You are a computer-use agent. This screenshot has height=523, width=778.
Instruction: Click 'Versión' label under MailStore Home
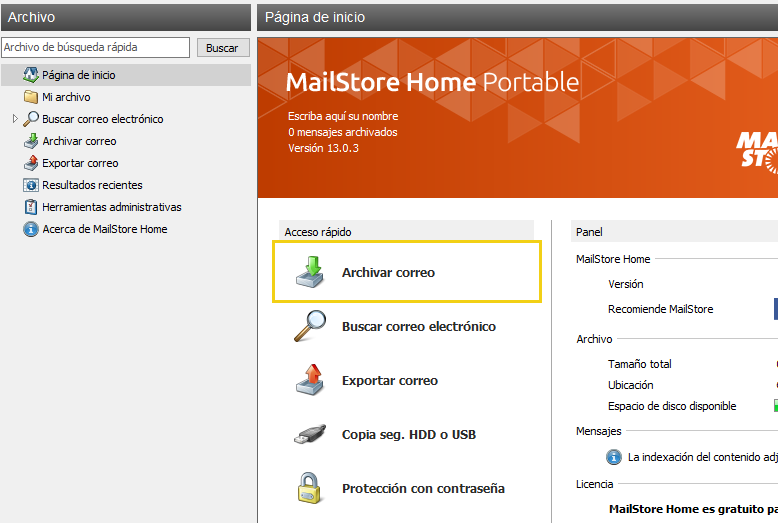(626, 284)
